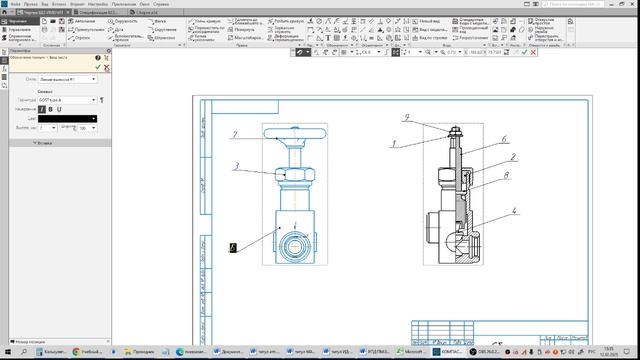The width and height of the screenshot is (640, 360).
Task: Click the green checkmark on quick toolbar
Action: [x=524, y=52]
